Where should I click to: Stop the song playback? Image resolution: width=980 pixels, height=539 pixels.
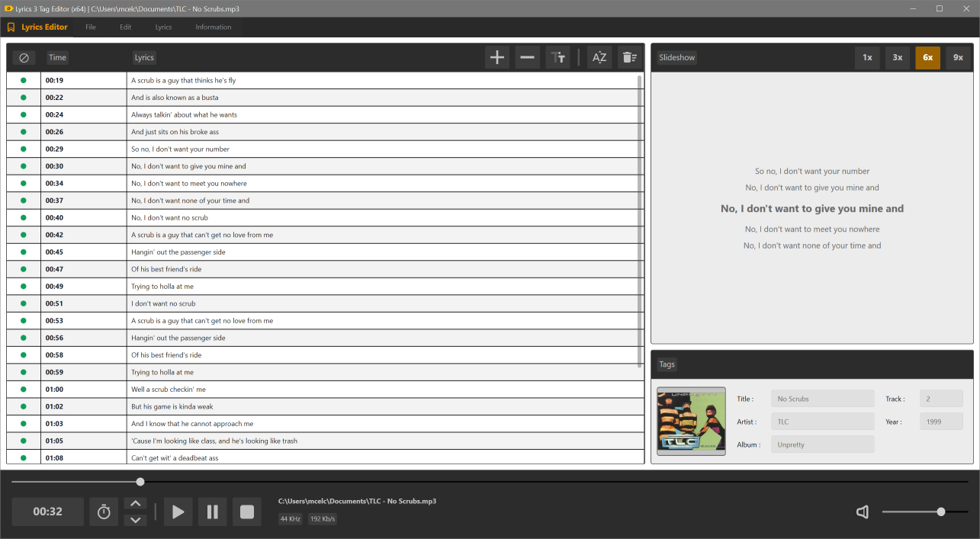pyautogui.click(x=247, y=512)
